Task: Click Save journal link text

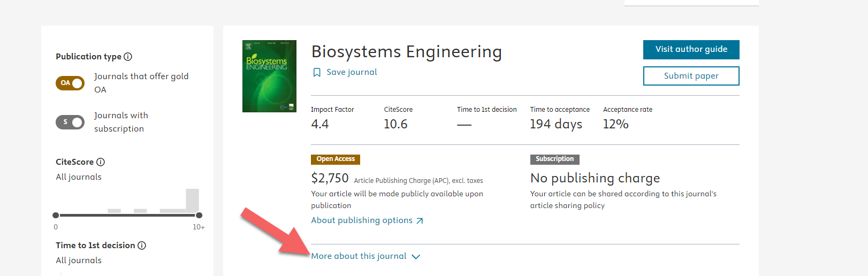Action: tap(352, 72)
